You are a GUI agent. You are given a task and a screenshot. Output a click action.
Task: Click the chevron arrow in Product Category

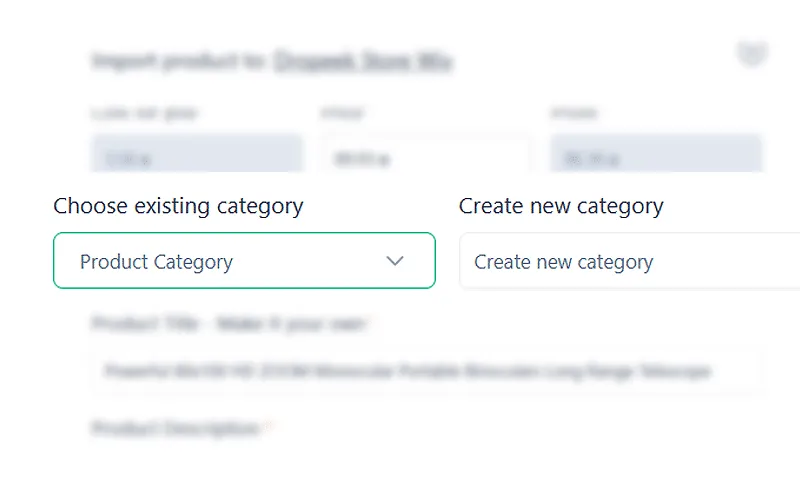tap(395, 261)
